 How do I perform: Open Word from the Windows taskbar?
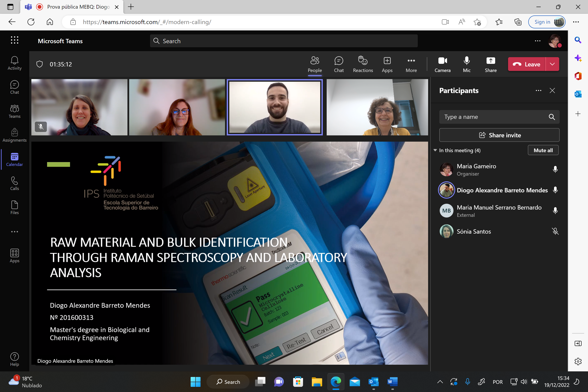click(x=392, y=382)
